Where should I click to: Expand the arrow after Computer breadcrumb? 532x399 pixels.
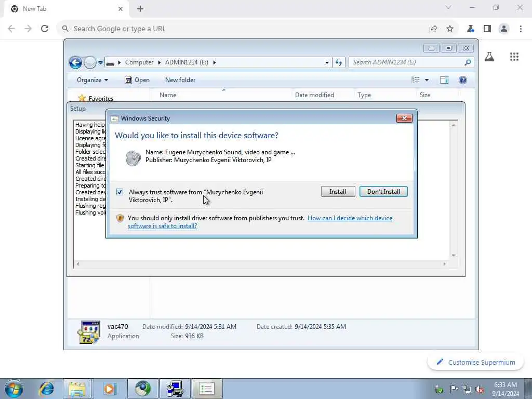click(159, 62)
